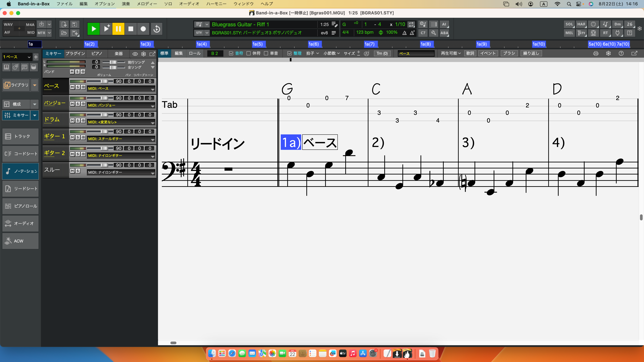Open the HAR harmony button

click(x=581, y=24)
